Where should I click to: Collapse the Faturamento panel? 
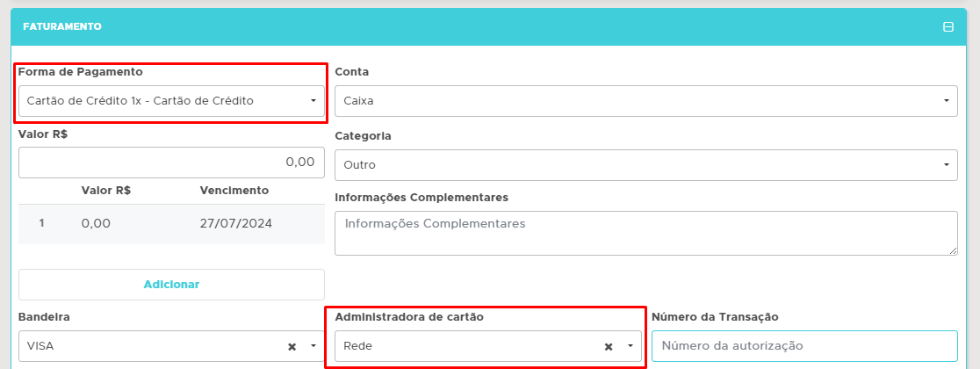coord(948,27)
